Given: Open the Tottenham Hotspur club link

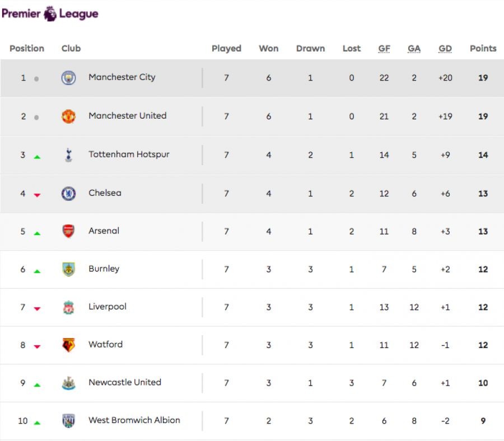Looking at the screenshot, I should 129,154.
